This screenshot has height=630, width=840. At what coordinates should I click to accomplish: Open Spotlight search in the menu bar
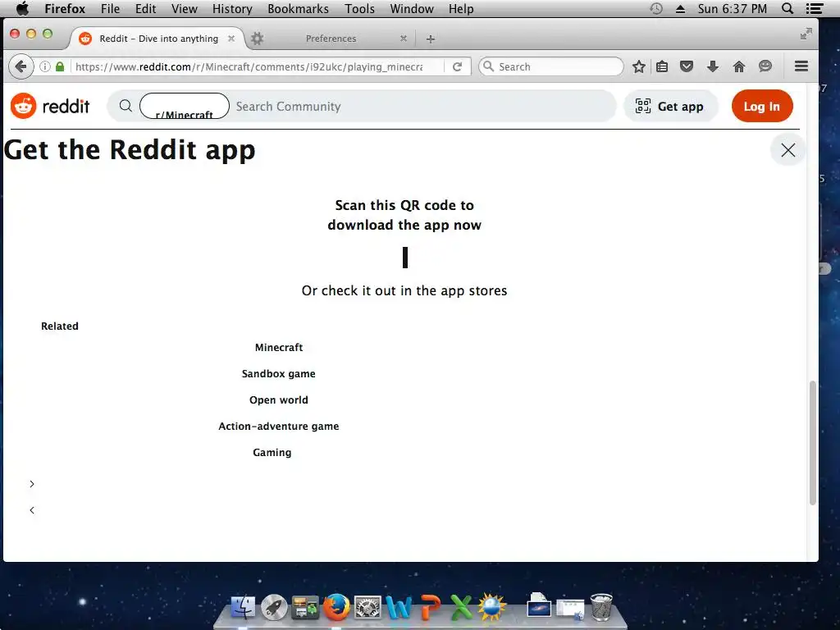[787, 8]
